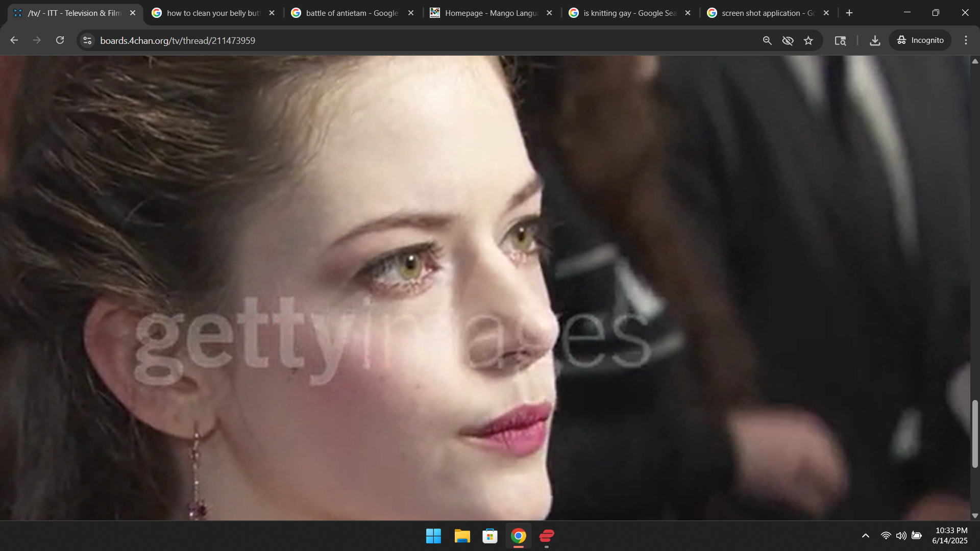Show hidden system tray icons
This screenshot has height=551, width=980.
click(866, 536)
